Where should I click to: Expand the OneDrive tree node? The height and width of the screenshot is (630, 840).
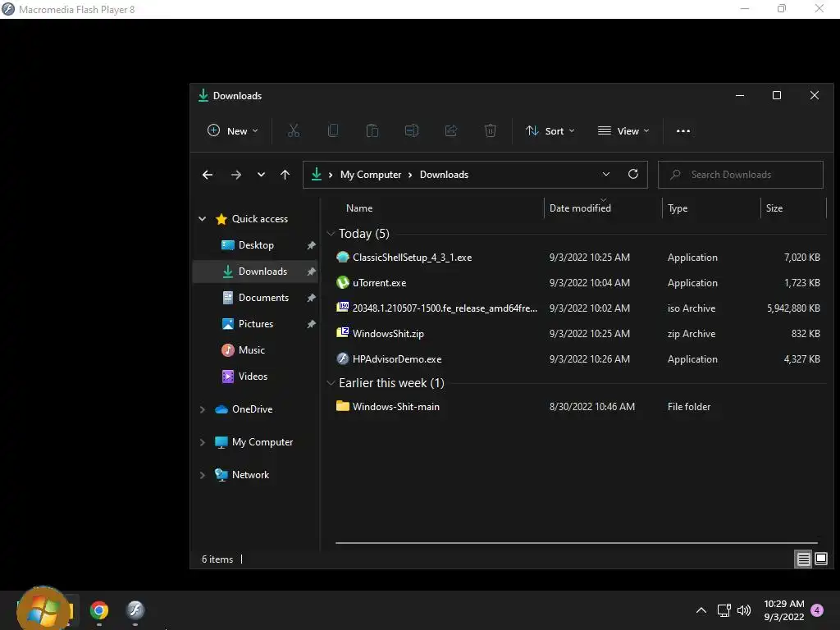click(203, 409)
